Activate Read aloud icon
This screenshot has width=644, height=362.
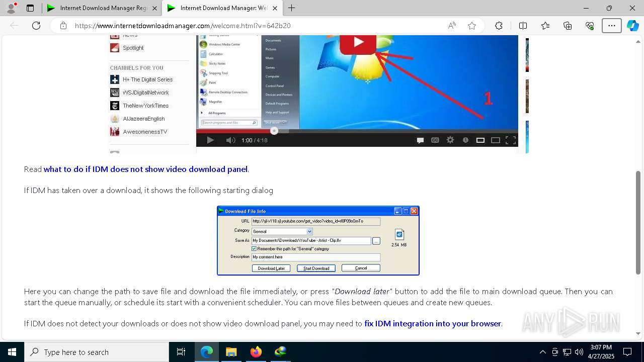[x=452, y=26]
